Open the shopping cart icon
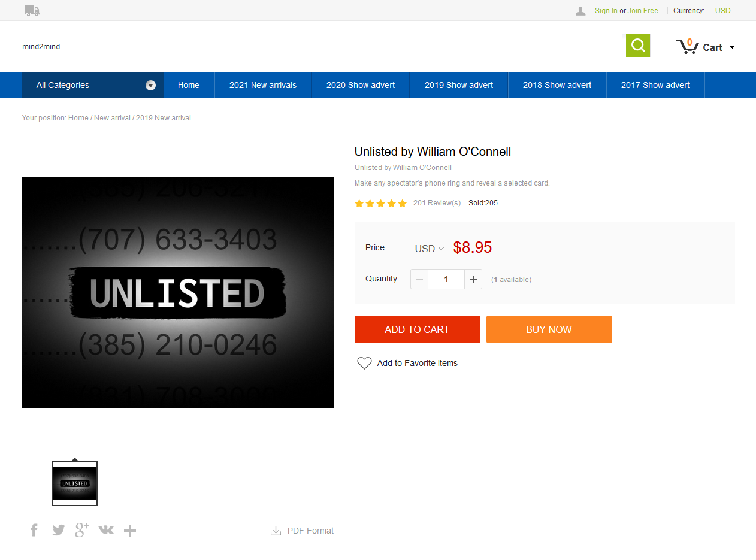 point(688,46)
